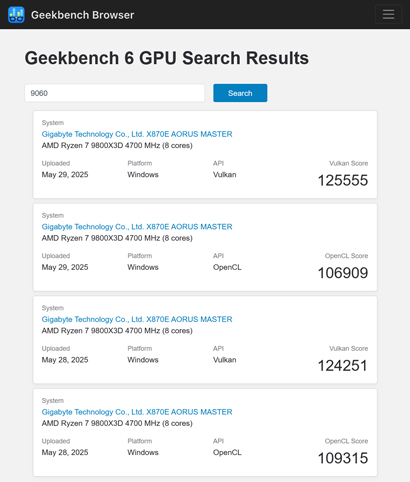Click the Geekbench 6 GPU Search Results heading
Screen dimensions: 410x482
tap(167, 58)
